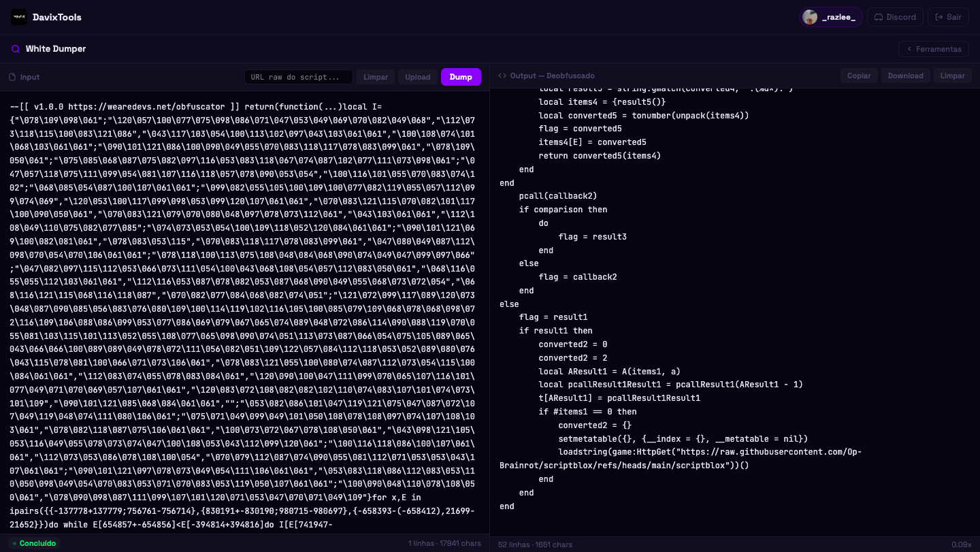
Task: Click the Concluído status badge
Action: click(33, 543)
